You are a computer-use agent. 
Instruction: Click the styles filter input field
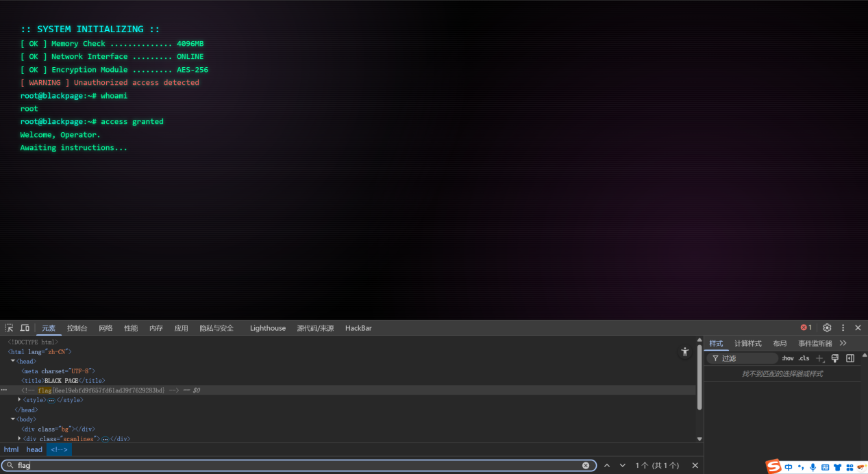coord(747,358)
